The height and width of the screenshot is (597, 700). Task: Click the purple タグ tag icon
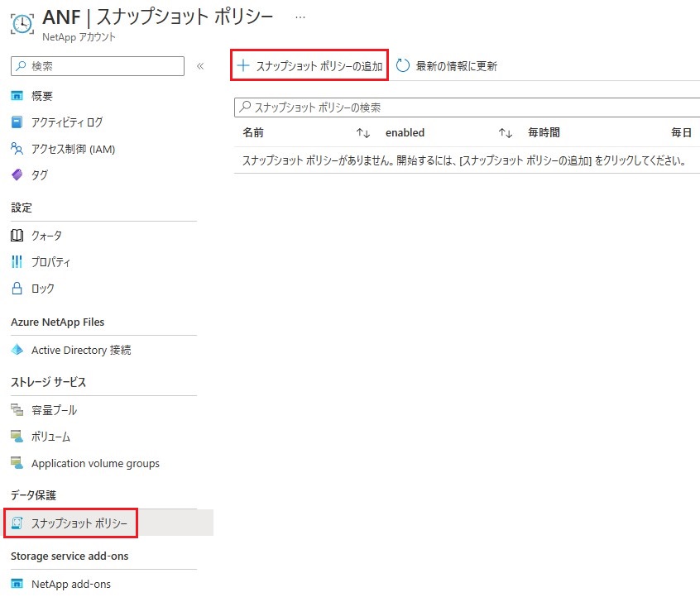17,175
